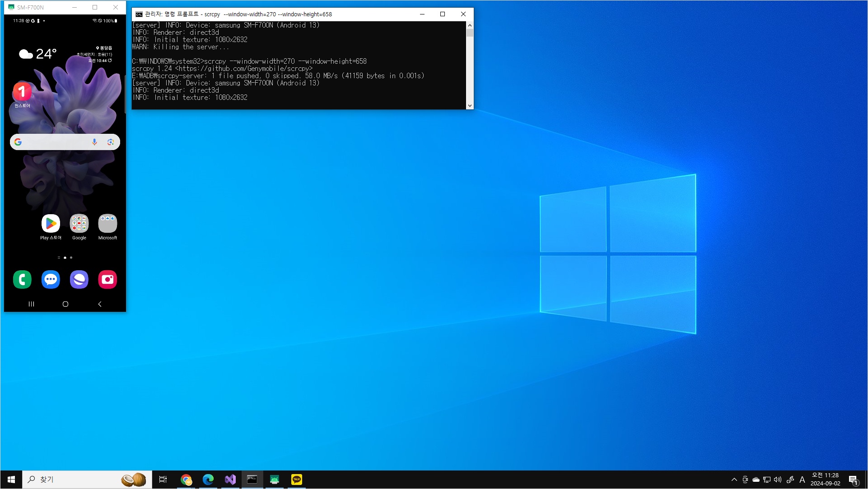Tap the Google Lens icon
The width and height of the screenshot is (868, 489).
point(110,142)
